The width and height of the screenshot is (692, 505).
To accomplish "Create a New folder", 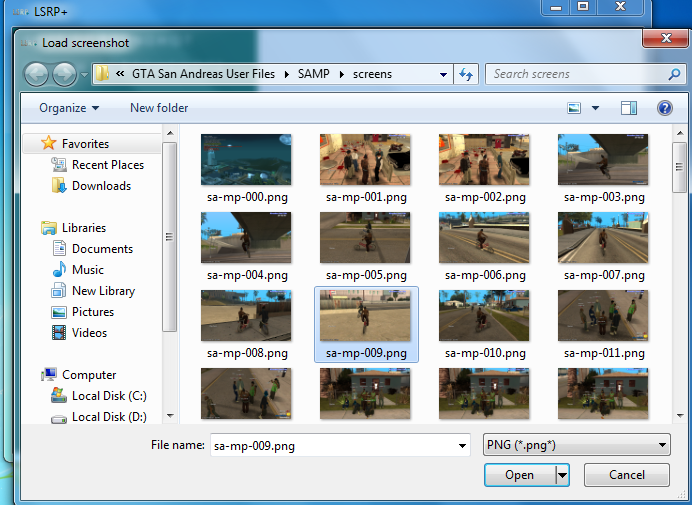I will click(x=159, y=108).
